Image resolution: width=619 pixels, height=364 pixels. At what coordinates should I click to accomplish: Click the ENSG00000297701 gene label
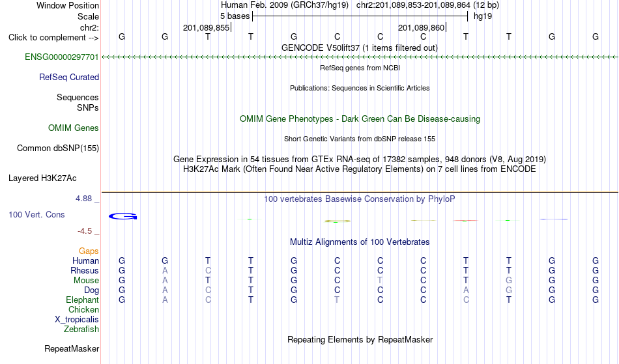click(x=62, y=57)
